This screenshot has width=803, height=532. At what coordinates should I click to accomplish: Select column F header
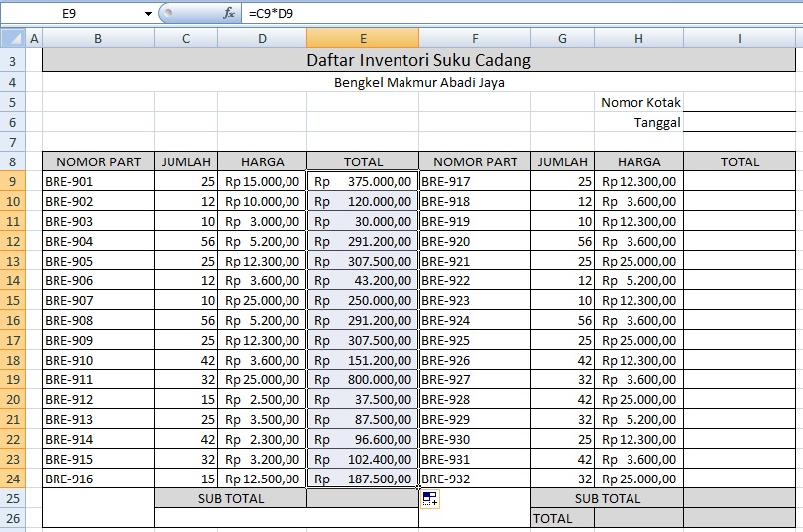(x=475, y=38)
